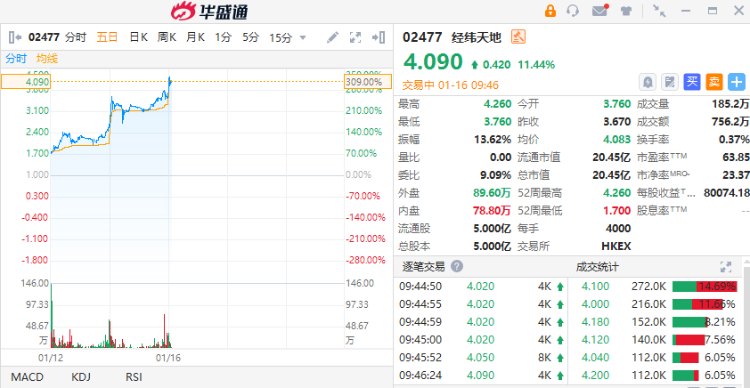
Task: Select the MACD indicator tab
Action: click(27, 377)
